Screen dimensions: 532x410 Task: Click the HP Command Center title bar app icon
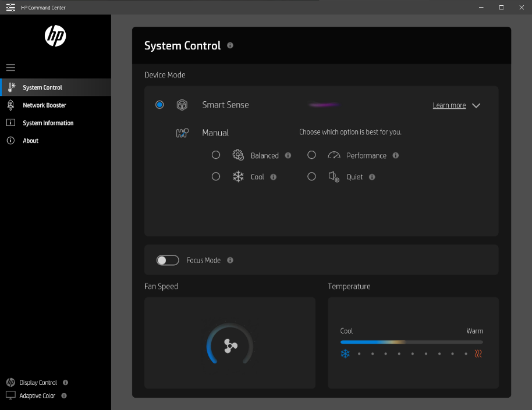point(10,7)
